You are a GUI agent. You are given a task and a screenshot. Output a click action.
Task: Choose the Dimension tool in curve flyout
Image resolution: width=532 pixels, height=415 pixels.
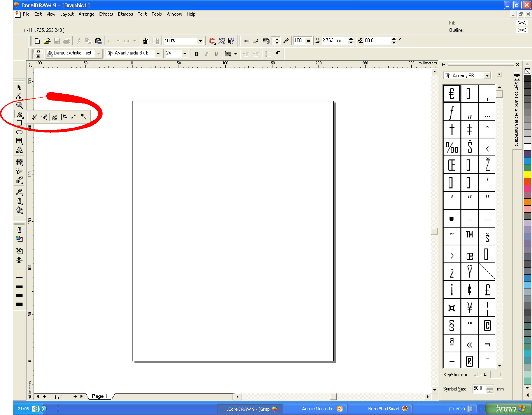(x=64, y=117)
